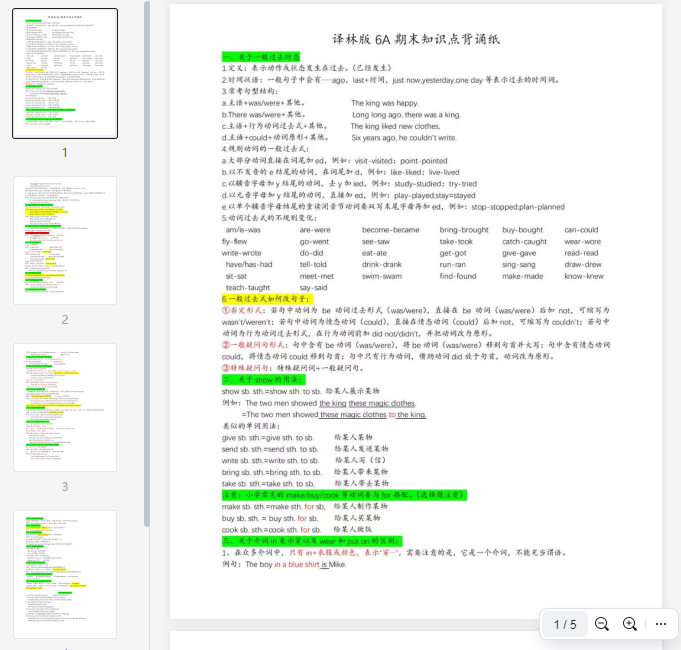Open the three-dot more options menu
This screenshot has height=650, width=681.
660,624
